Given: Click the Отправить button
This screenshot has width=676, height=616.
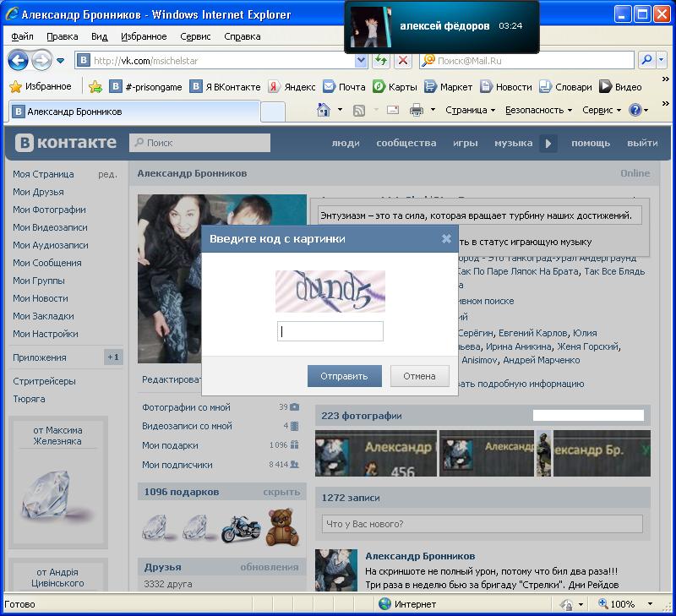Looking at the screenshot, I should [344, 376].
